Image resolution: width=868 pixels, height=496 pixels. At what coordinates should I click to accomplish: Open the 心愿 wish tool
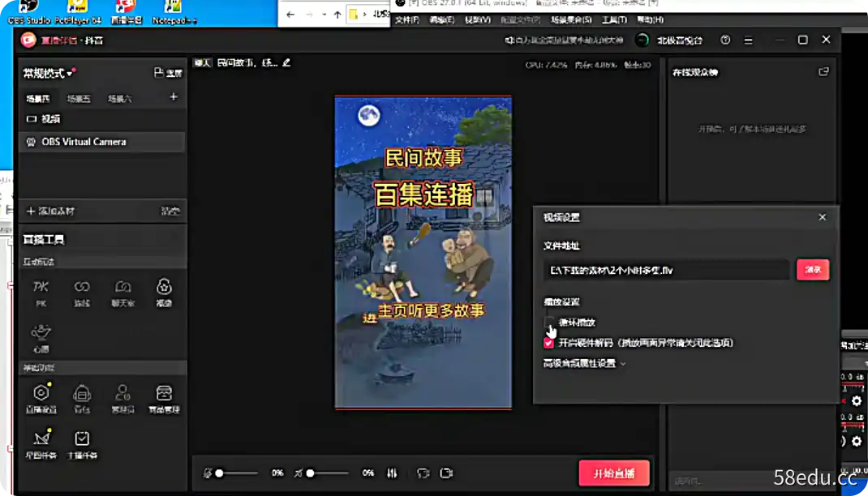[x=41, y=338]
